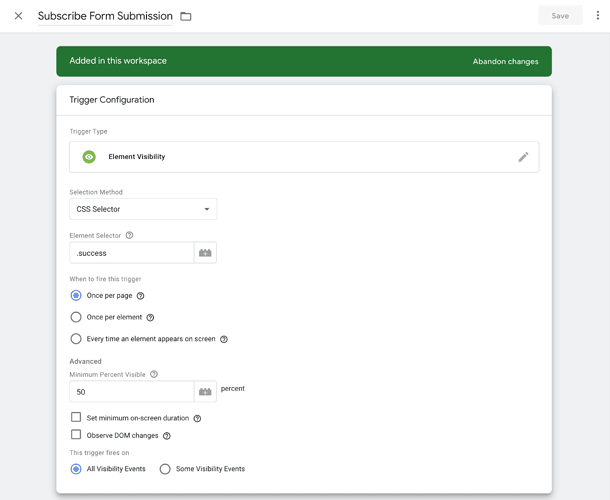The height and width of the screenshot is (500, 610).
Task: Click Added in this workspace banner text
Action: pyautogui.click(x=118, y=61)
